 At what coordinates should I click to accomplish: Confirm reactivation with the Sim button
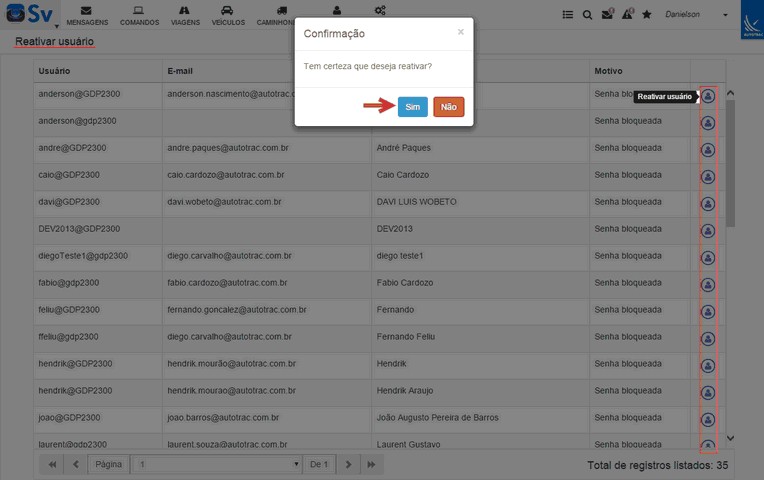pos(412,107)
